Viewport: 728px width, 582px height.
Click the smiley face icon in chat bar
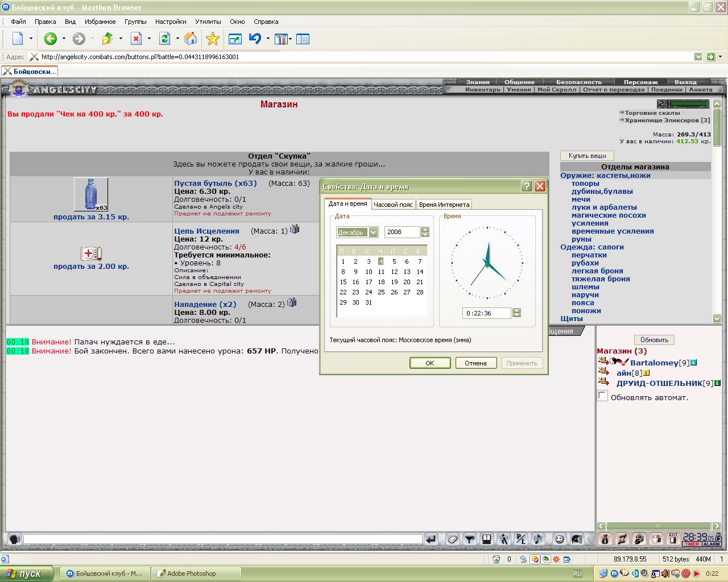[559, 539]
